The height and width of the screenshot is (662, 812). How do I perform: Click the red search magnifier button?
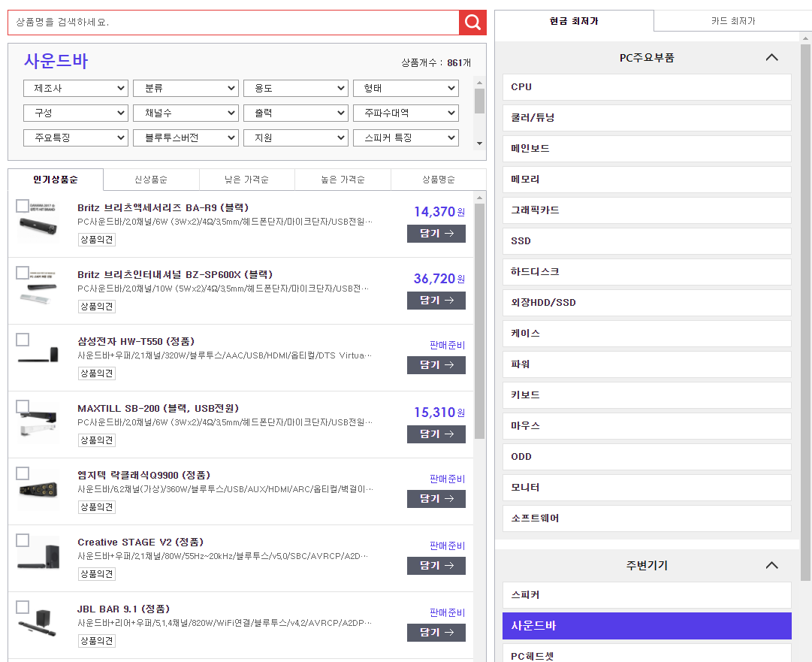tap(472, 23)
